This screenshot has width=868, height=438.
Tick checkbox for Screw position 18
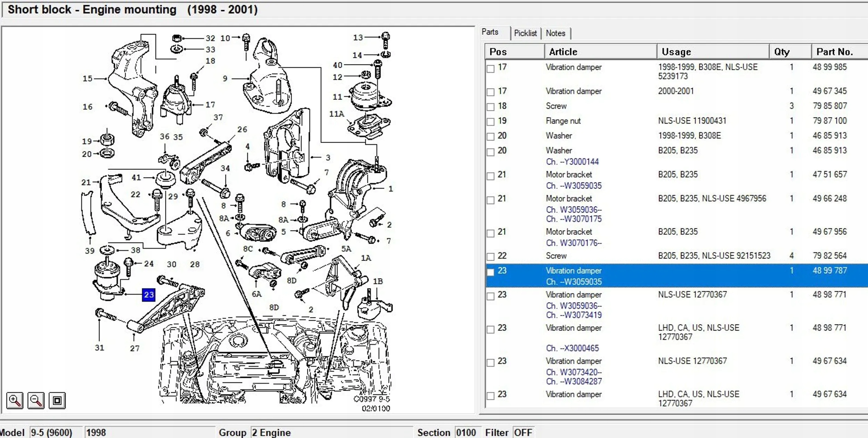coord(490,107)
